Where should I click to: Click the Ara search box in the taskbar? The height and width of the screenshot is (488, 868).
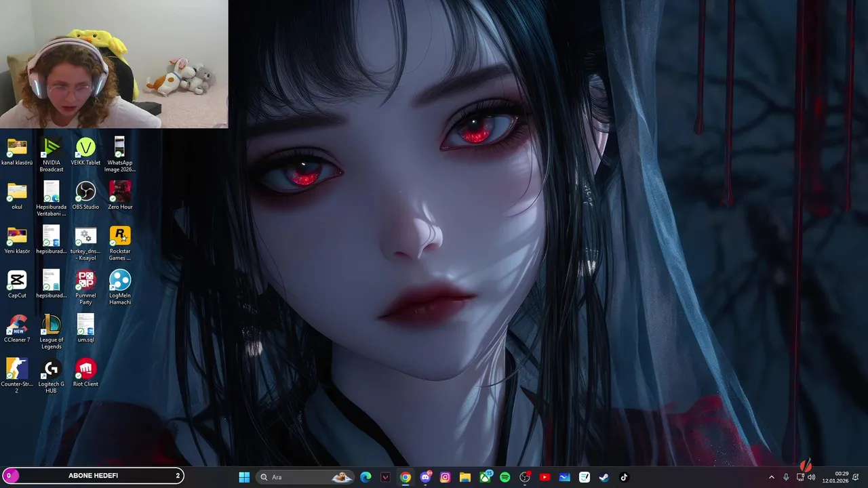coord(306,477)
